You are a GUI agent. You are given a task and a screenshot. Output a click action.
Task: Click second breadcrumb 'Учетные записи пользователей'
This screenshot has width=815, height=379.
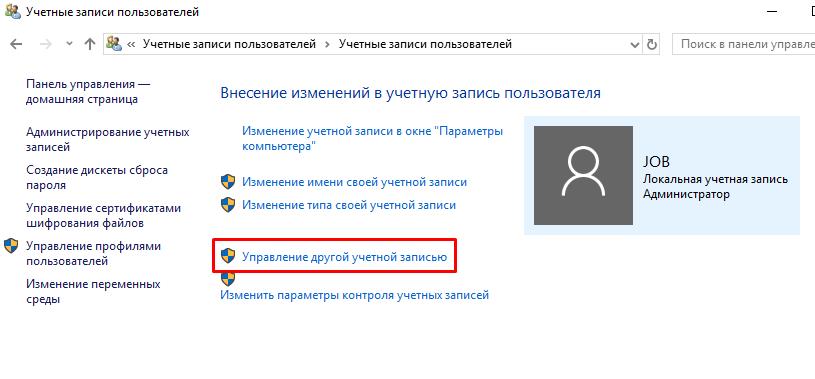coord(425,44)
